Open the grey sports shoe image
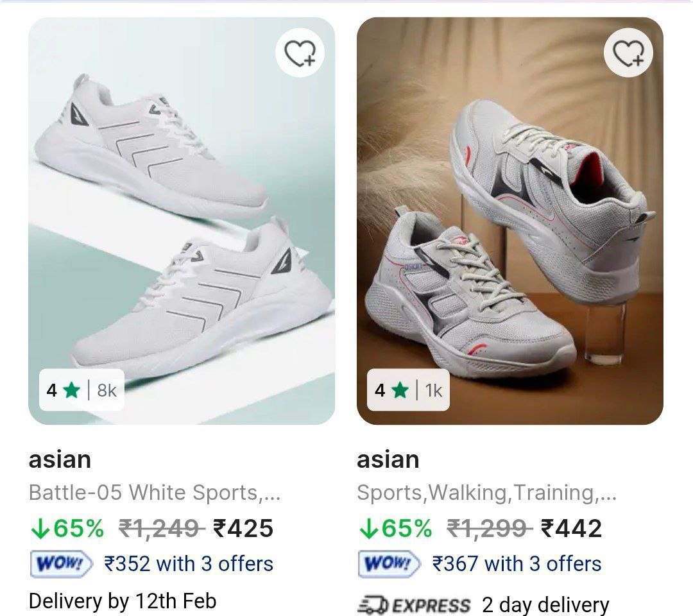The width and height of the screenshot is (693, 616). point(509,218)
